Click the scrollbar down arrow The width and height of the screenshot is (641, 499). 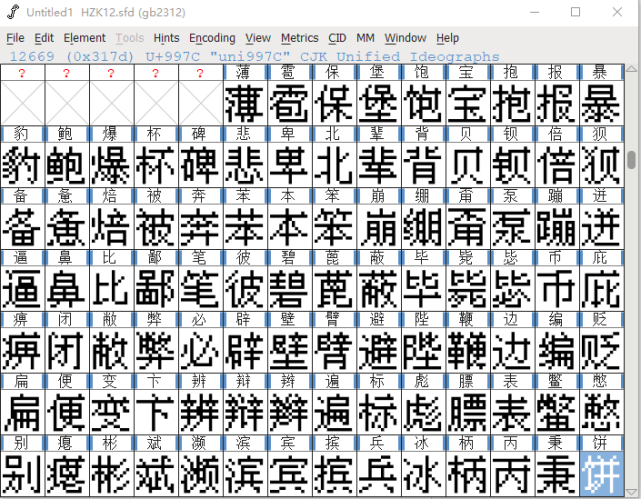coord(631,492)
